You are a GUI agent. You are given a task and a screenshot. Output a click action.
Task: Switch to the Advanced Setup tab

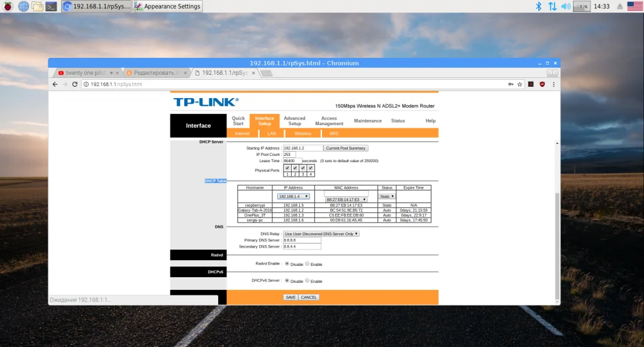(294, 121)
